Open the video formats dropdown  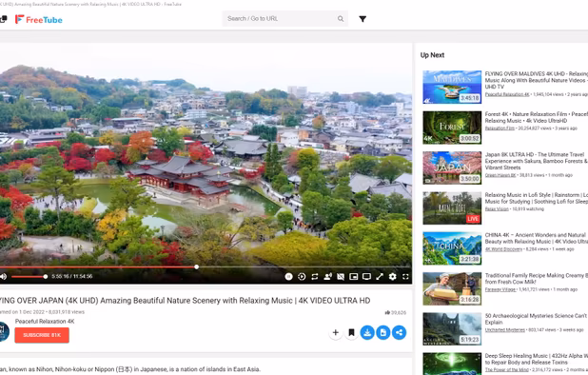(x=382, y=332)
